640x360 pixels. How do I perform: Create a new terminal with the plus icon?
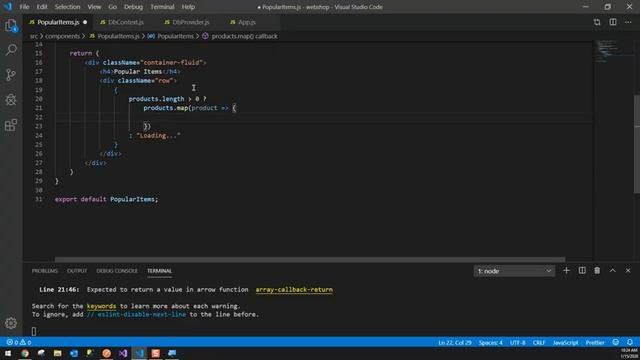click(566, 271)
